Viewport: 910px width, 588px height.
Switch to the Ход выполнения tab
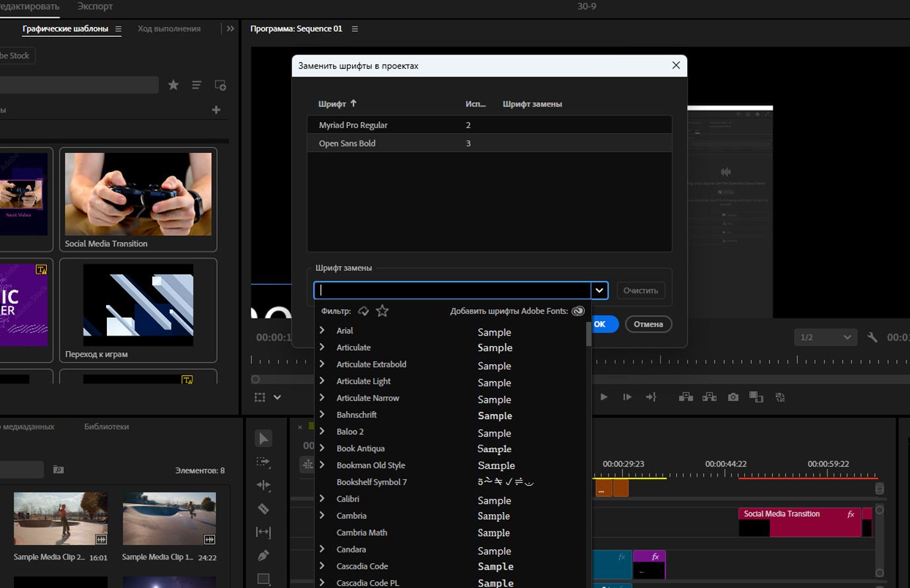[169, 29]
